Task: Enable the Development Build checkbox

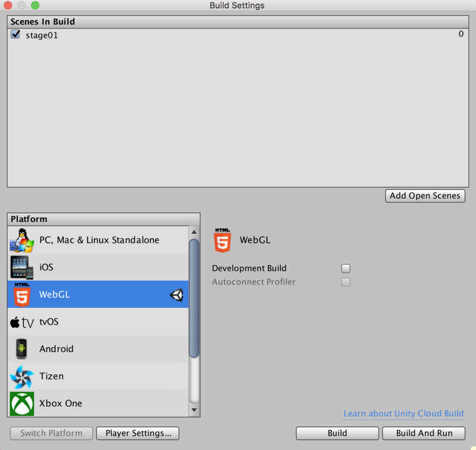Action: (346, 268)
